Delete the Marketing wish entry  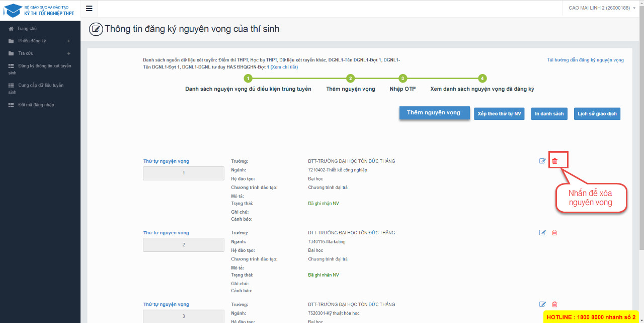[555, 233]
